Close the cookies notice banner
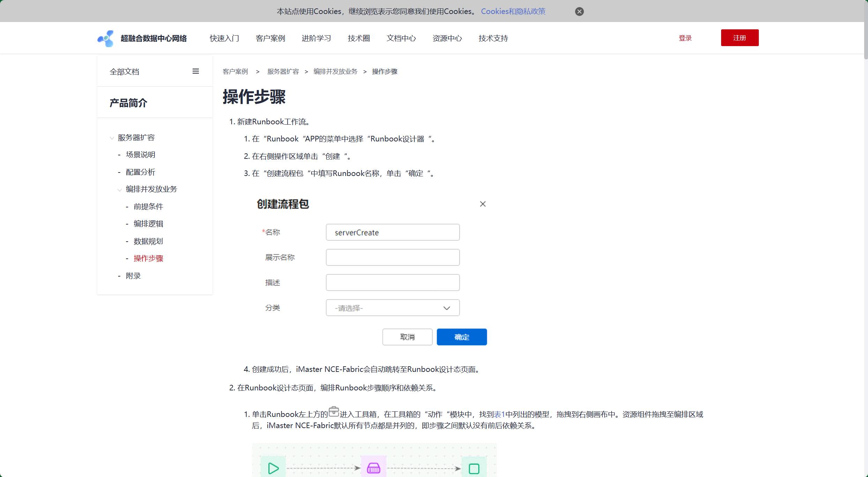868x477 pixels. coord(579,12)
